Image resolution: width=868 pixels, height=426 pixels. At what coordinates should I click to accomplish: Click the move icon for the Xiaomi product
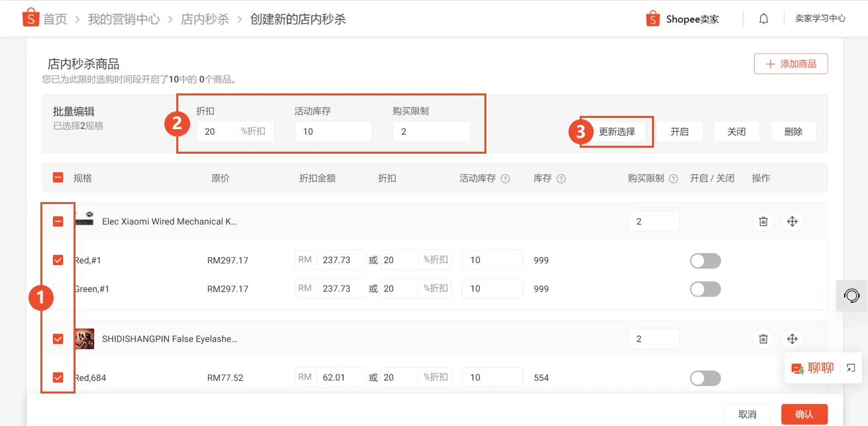point(792,221)
